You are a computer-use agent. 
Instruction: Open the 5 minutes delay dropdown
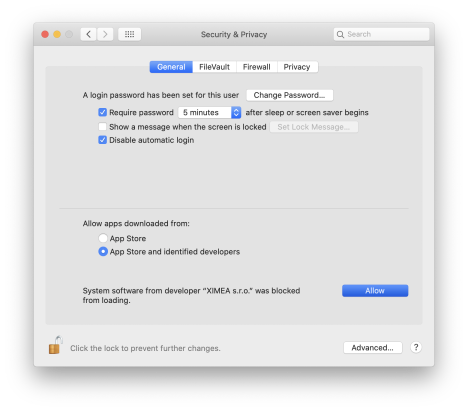tap(209, 112)
